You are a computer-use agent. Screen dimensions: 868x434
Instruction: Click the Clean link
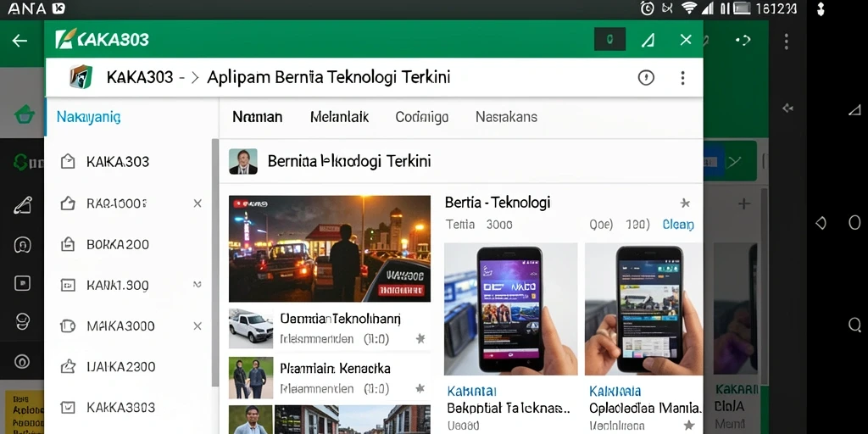coord(678,224)
